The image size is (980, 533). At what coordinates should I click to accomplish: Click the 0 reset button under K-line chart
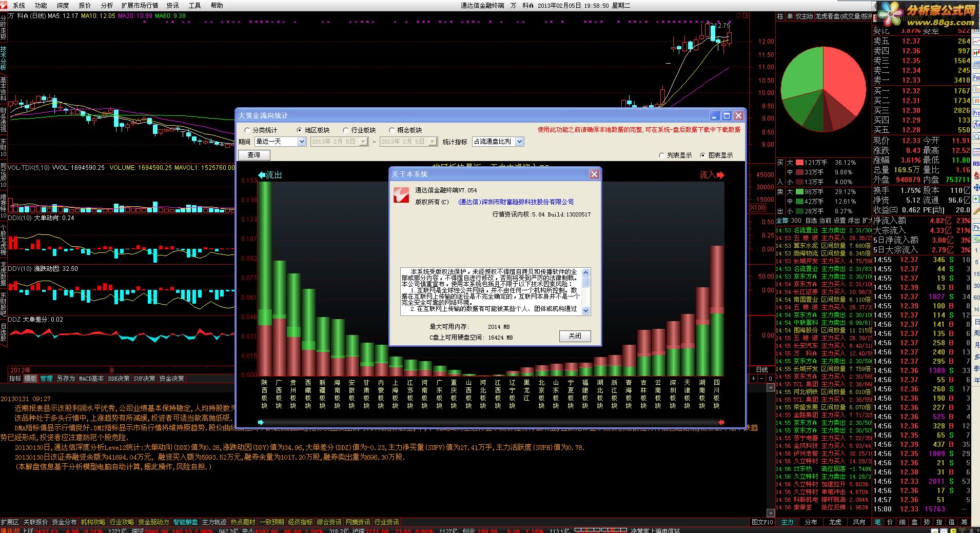(x=770, y=379)
